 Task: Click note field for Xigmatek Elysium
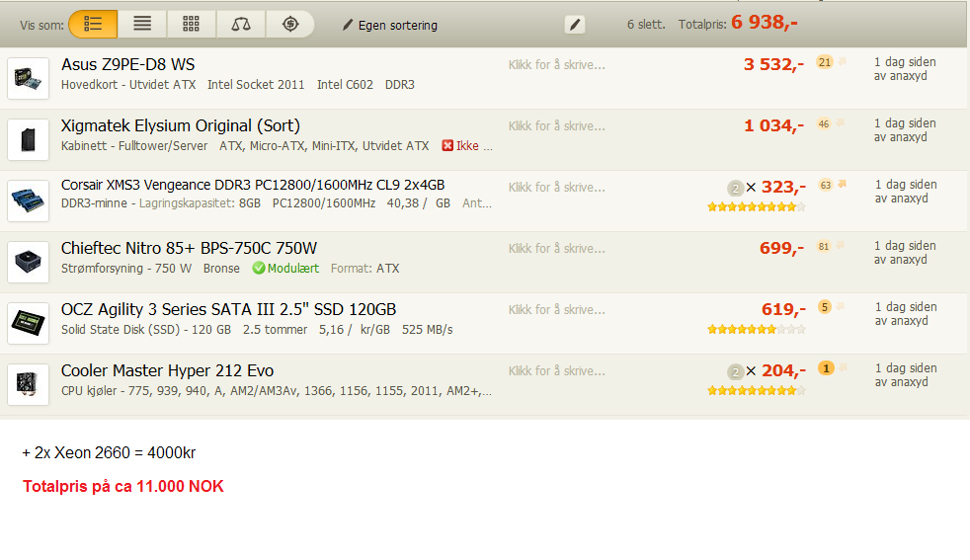[557, 126]
